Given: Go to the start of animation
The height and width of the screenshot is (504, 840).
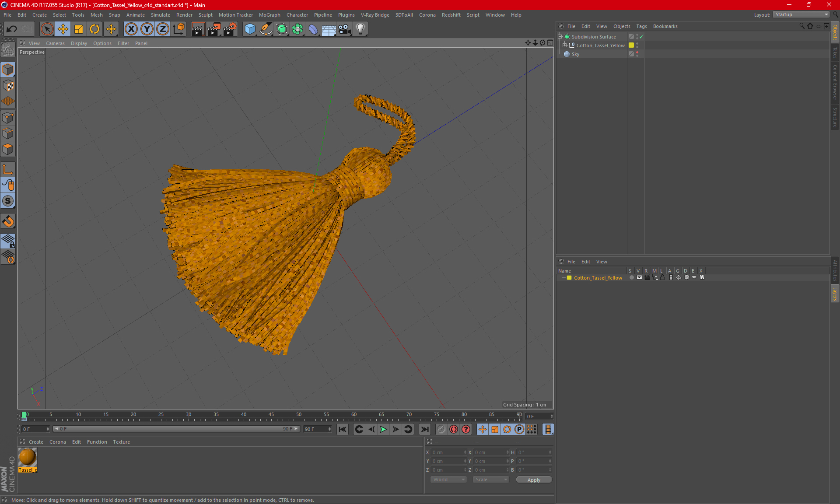Looking at the screenshot, I should point(342,429).
